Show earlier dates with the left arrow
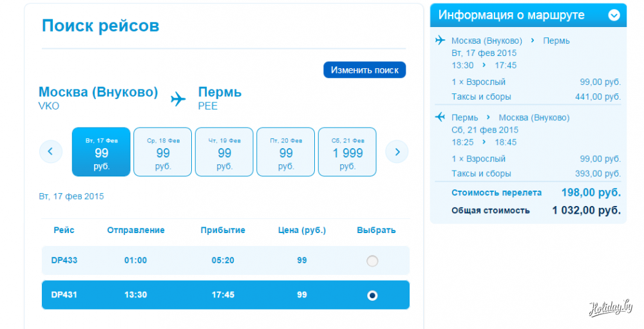Screen dimensions: 644x329 [x=50, y=152]
